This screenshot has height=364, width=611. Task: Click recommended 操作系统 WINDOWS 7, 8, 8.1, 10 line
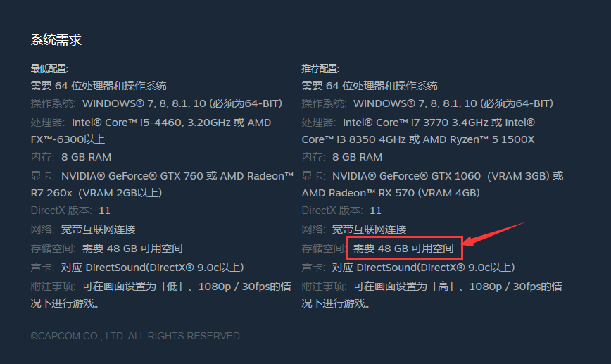(x=427, y=103)
